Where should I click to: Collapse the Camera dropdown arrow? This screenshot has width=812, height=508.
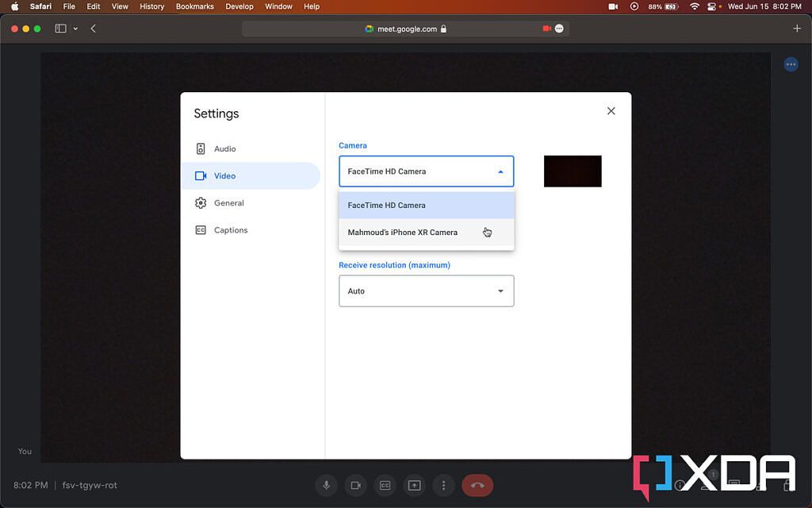[x=500, y=171]
